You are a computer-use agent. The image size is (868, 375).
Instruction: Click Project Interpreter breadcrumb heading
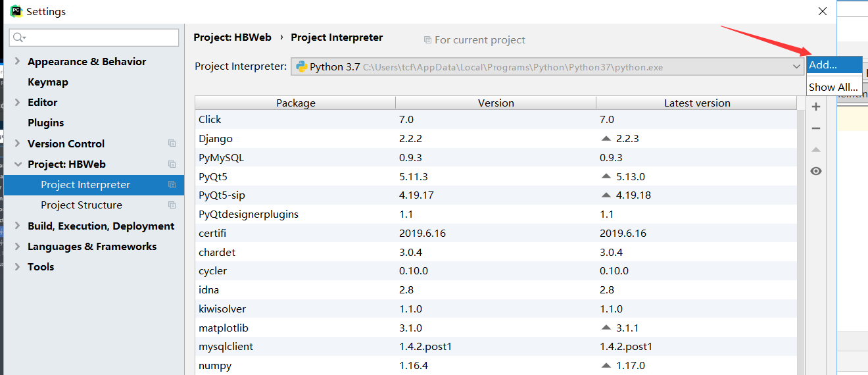337,37
